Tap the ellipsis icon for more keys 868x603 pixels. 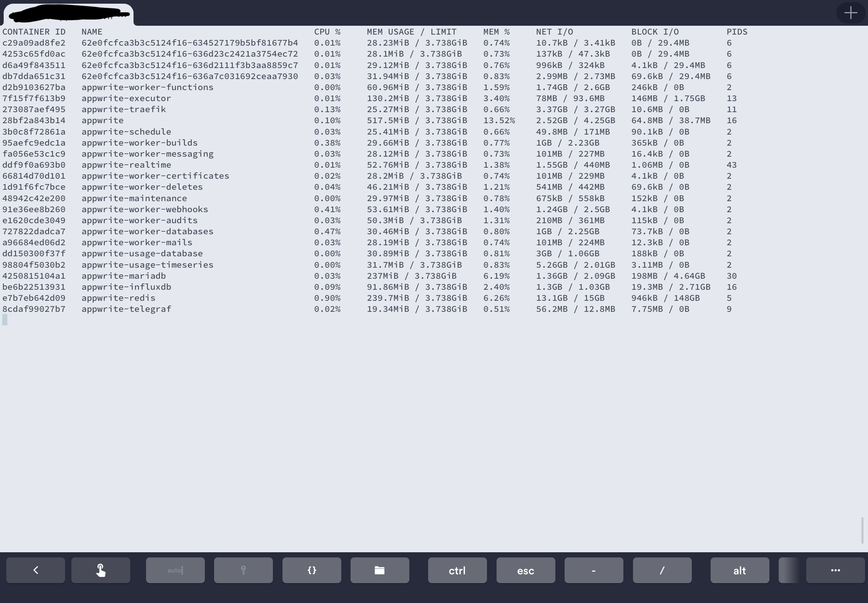[836, 570]
